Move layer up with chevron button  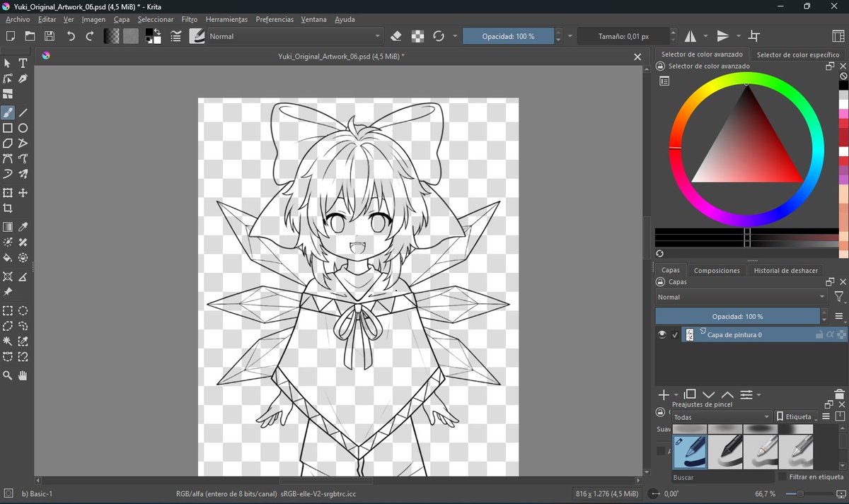pyautogui.click(x=727, y=394)
